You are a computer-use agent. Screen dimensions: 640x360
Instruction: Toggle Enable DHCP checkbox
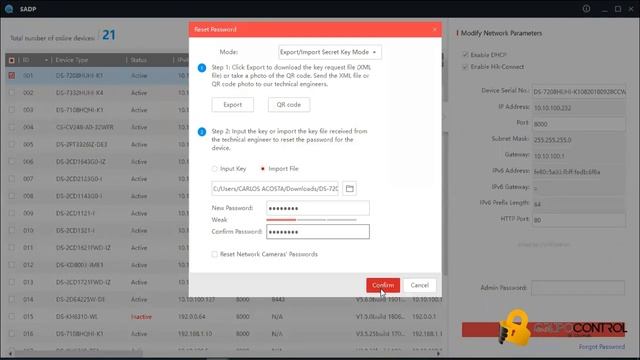465,54
